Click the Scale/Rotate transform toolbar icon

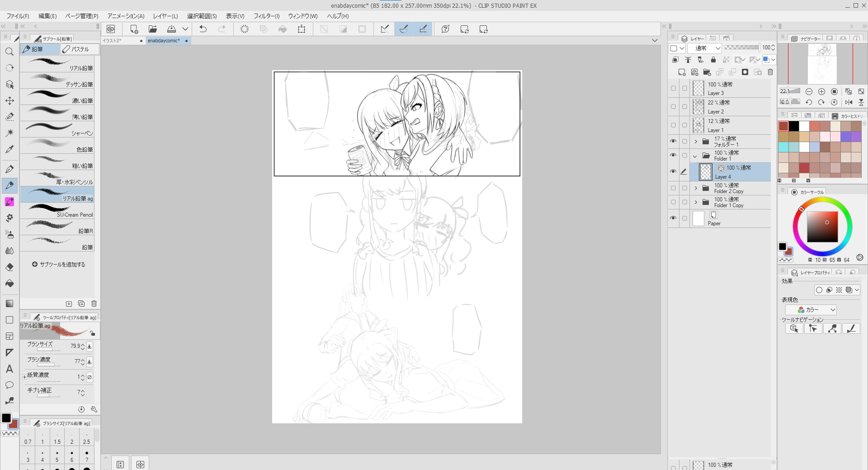[302, 29]
